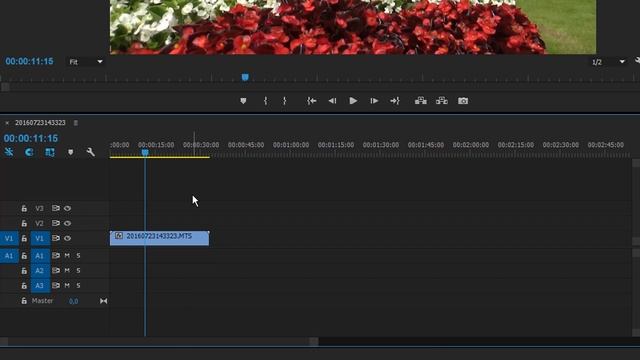This screenshot has width=640, height=360.
Task: Open playback resolution 1/2 dropdown
Action: (608, 62)
